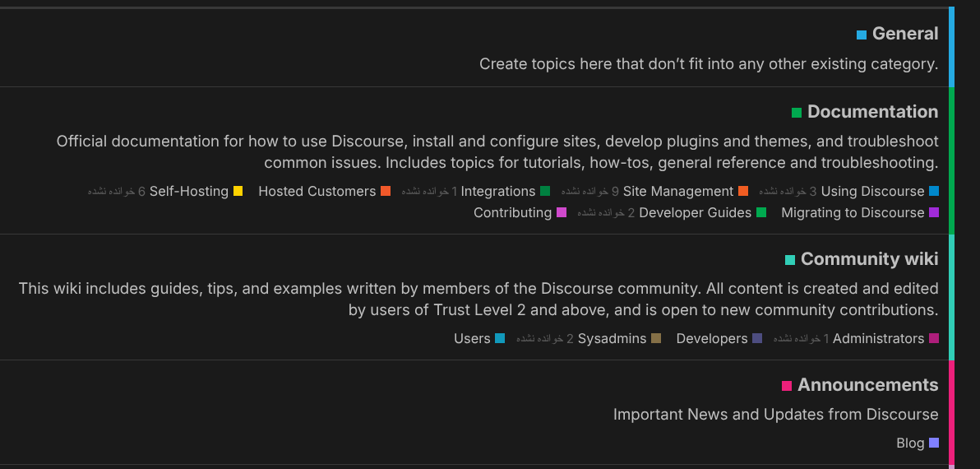This screenshot has height=469, width=980.
Task: Click pink square beside Contributing
Action: coord(562,212)
